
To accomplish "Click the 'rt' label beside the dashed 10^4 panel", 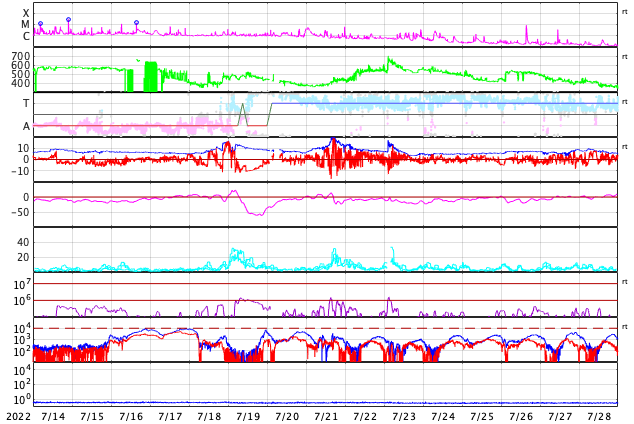I will tap(624, 327).
